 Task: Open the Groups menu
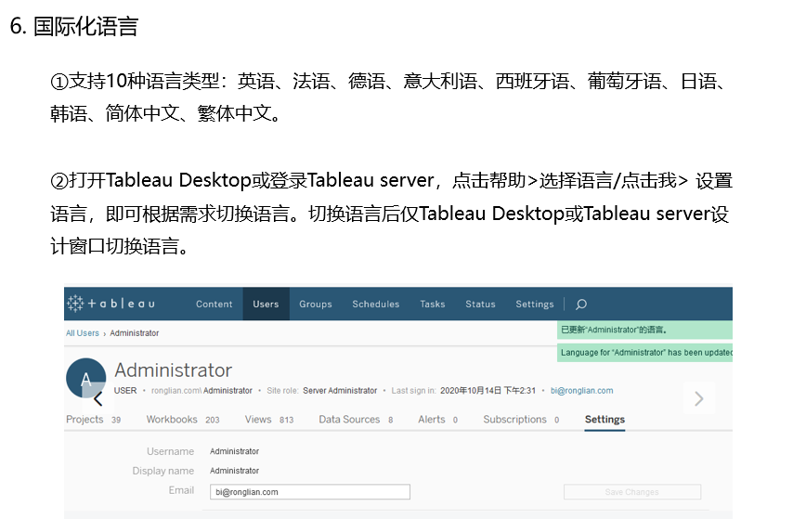(316, 304)
